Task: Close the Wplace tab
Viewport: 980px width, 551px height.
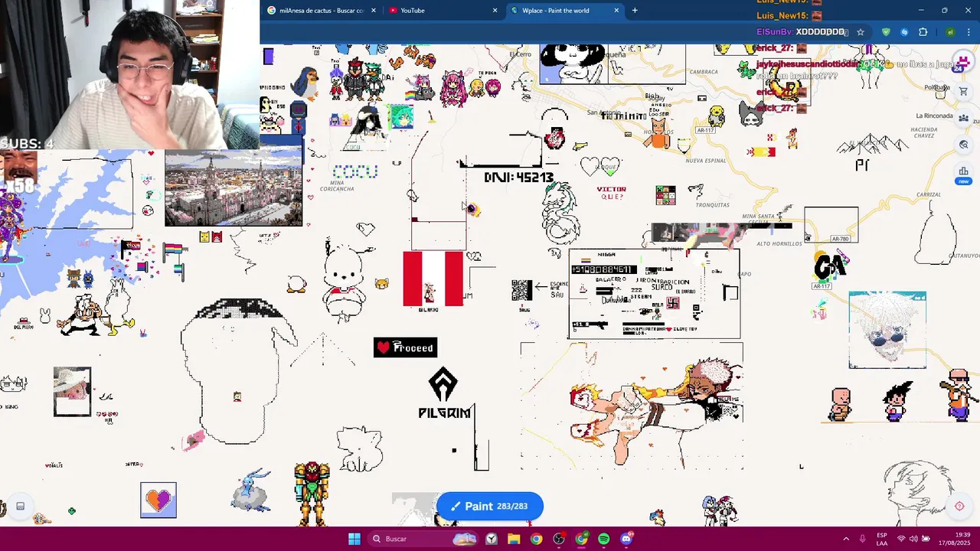Action: pos(616,11)
